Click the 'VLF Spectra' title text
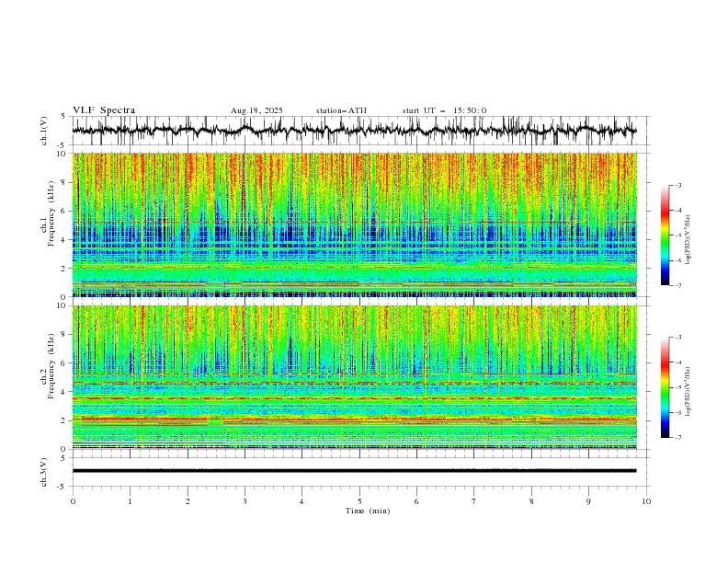The width and height of the screenshot is (728, 563). click(104, 110)
